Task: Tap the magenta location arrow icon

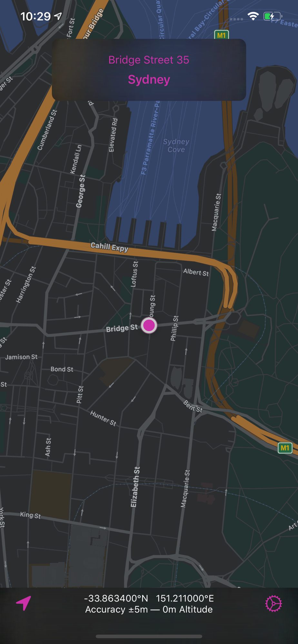Action: [24, 603]
